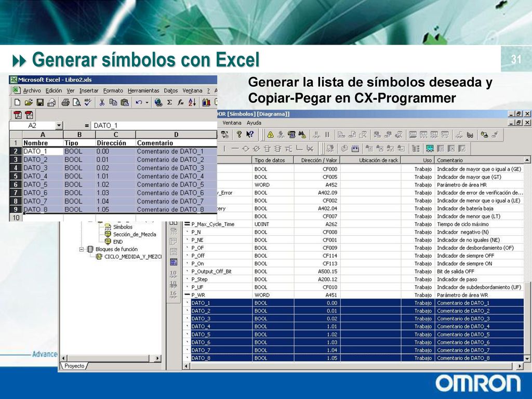Click the Save floppy disk icon in Excel
532x399 pixels.
[40, 102]
